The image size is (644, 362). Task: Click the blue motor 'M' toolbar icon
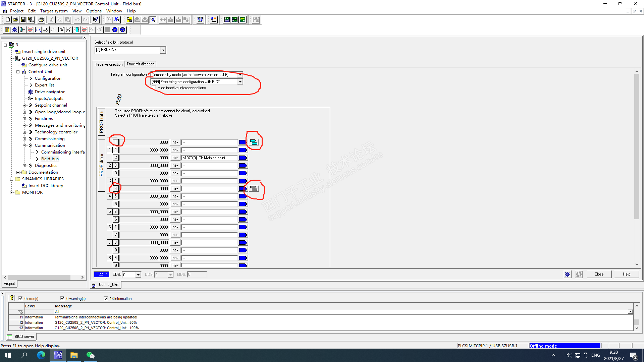click(x=115, y=30)
